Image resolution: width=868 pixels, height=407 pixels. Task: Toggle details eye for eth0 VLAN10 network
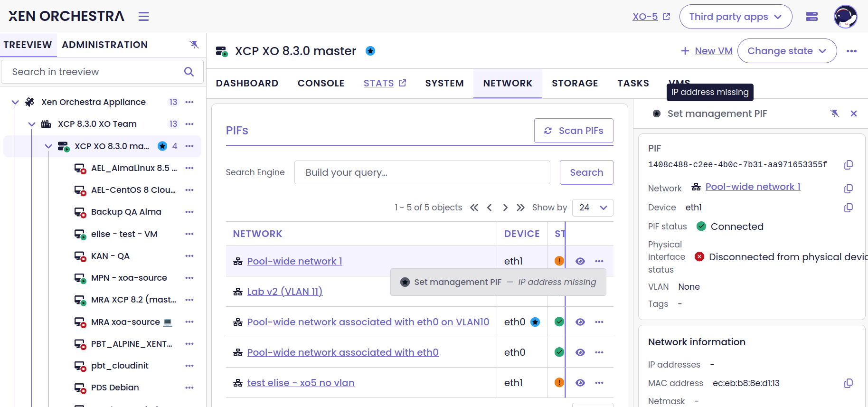pos(580,322)
